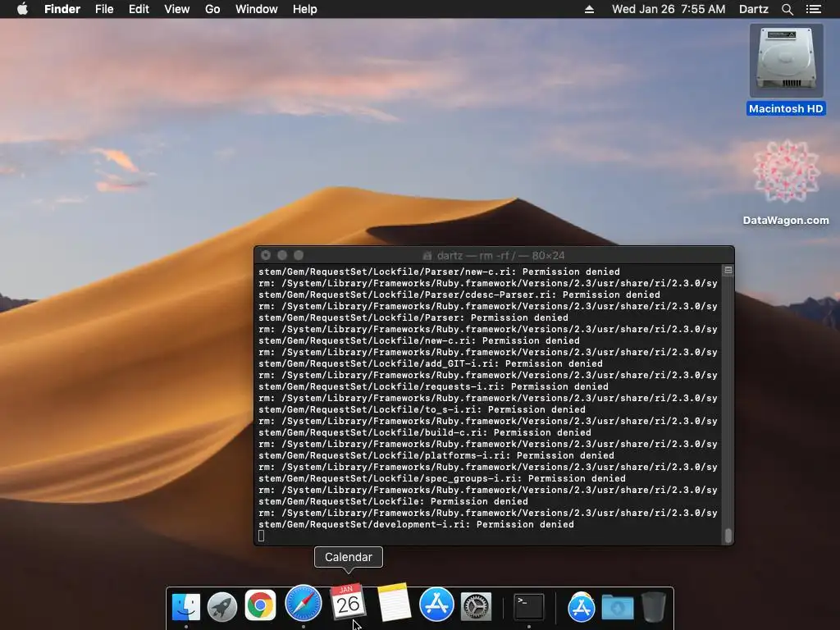Click the 'Parser/new-c.ri' terminal line
Viewport: 840px width, 630px height.
point(440,272)
